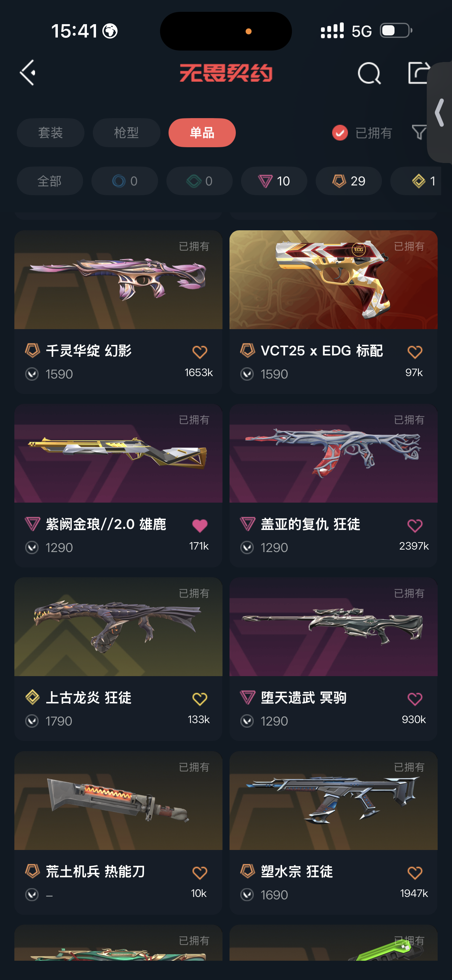
Task: Open the 堕天遗武 冥驹 skin thumbnail
Action: coord(333,627)
